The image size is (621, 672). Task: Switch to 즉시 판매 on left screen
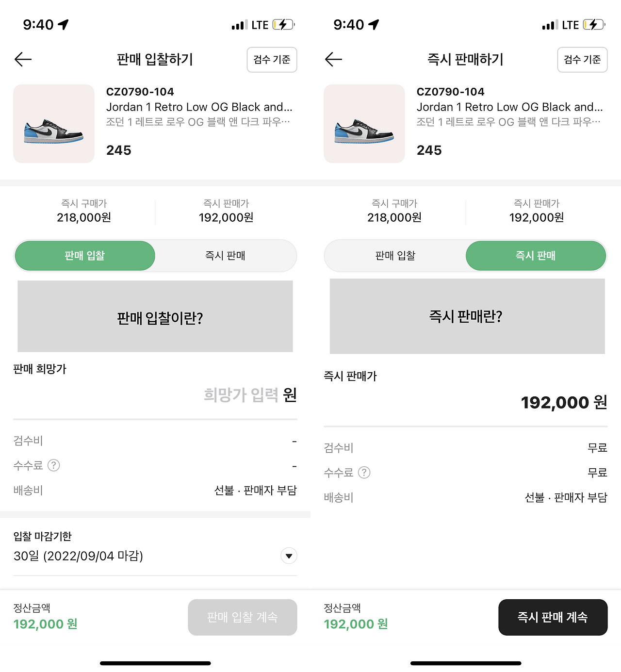(226, 256)
